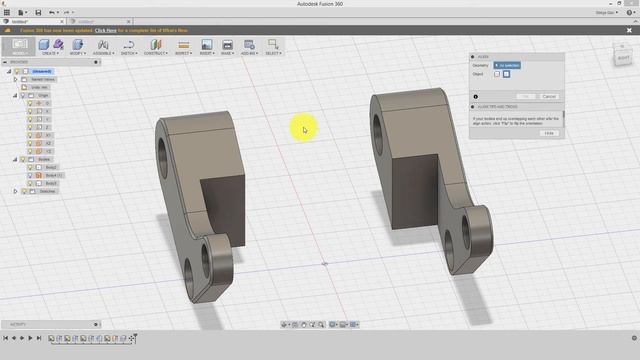The width and height of the screenshot is (640, 360).
Task: Toggle visibility bulb of Sketches folder
Action: pyautogui.click(x=23, y=191)
